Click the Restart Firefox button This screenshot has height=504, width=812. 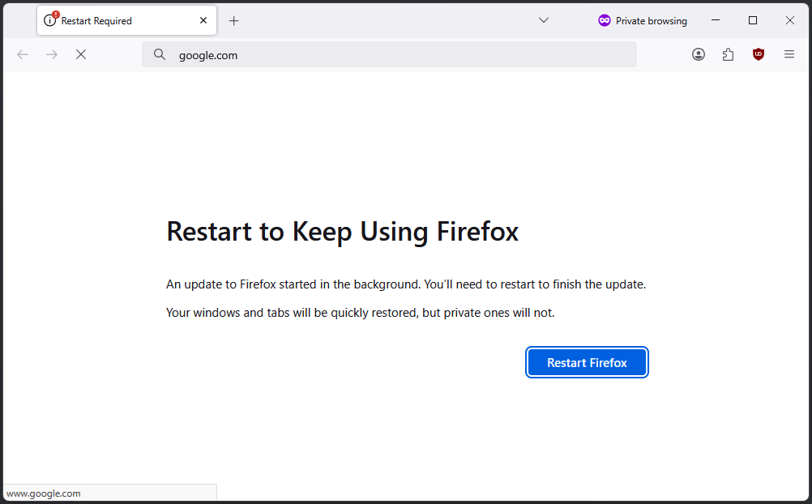[587, 363]
